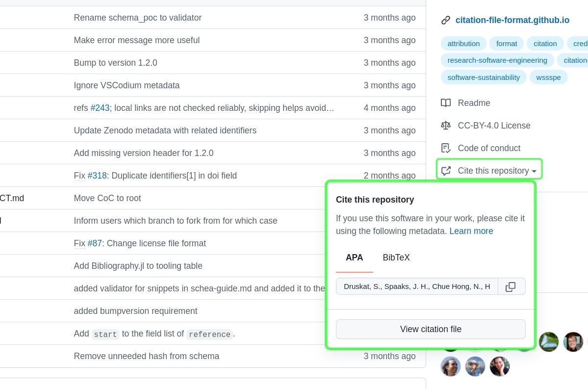The width and height of the screenshot is (588, 389).
Task: Select the APA citation text field
Action: point(417,286)
